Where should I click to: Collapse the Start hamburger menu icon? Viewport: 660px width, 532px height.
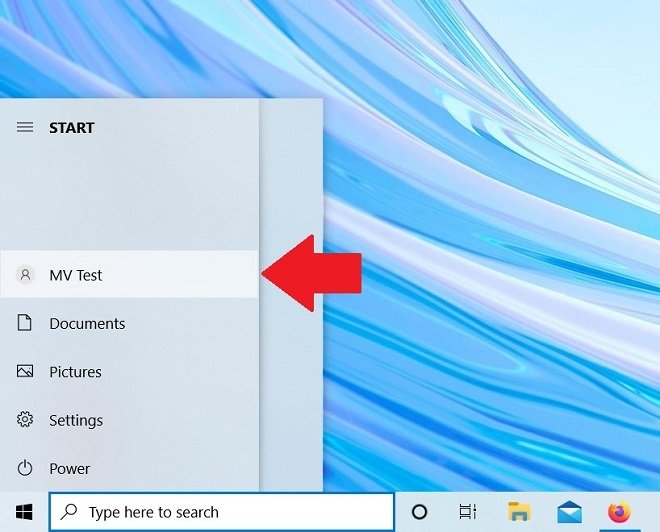25,127
